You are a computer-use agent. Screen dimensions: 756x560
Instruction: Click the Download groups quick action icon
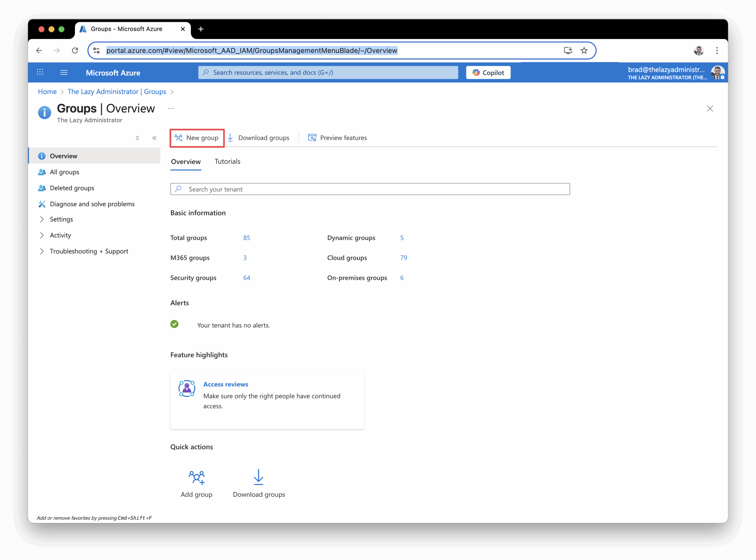[258, 477]
